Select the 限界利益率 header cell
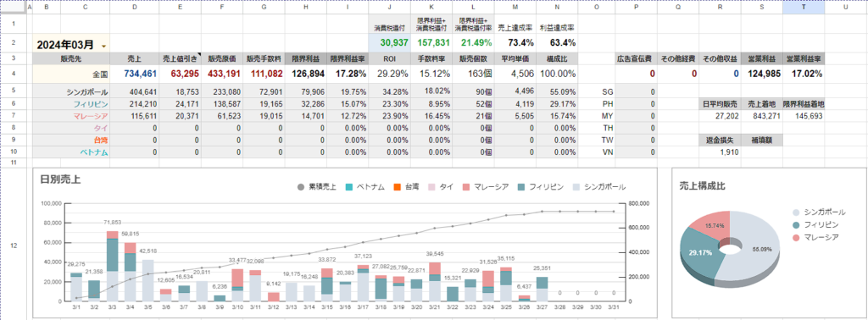 (x=347, y=59)
